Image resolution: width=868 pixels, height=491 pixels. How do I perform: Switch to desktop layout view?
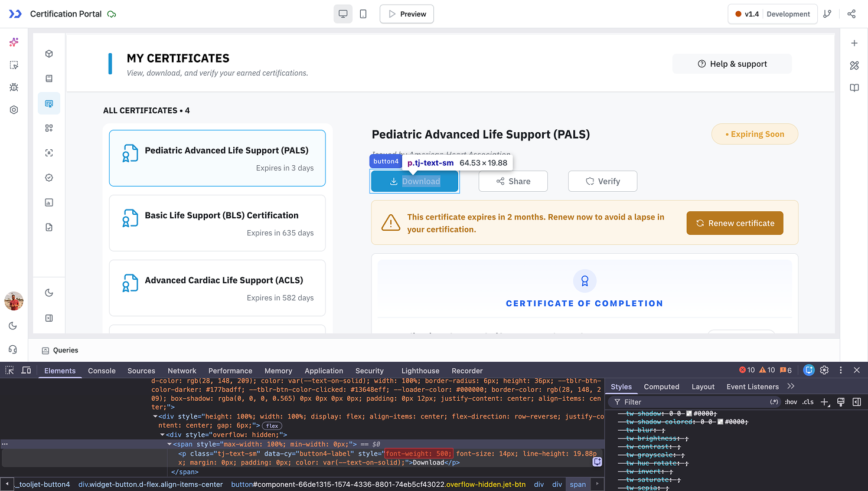343,14
